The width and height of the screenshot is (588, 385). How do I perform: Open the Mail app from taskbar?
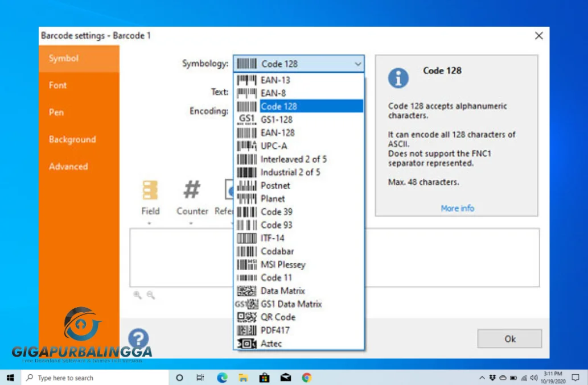pos(285,378)
